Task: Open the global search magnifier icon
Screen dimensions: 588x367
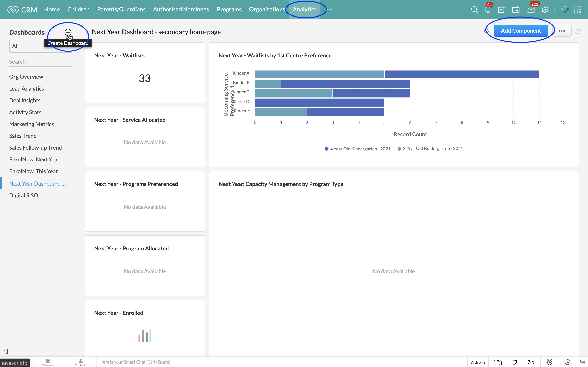Action: (x=474, y=10)
